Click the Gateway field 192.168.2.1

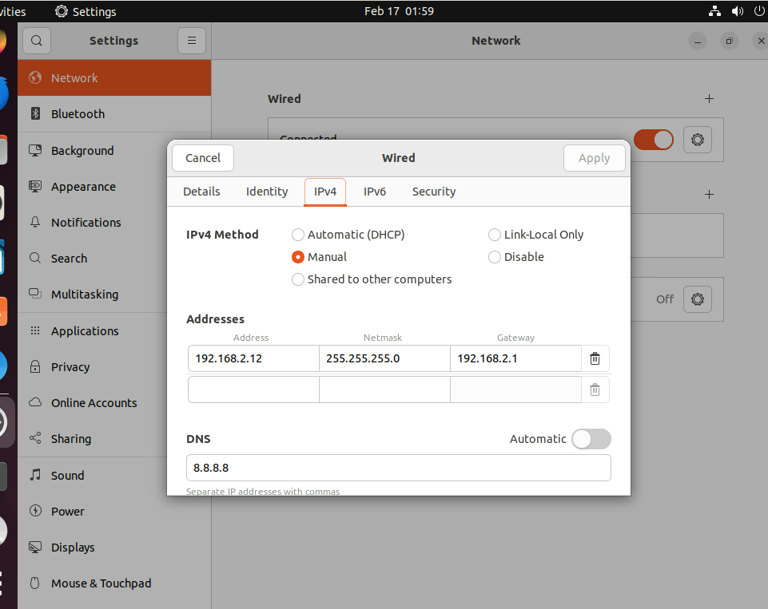point(514,359)
